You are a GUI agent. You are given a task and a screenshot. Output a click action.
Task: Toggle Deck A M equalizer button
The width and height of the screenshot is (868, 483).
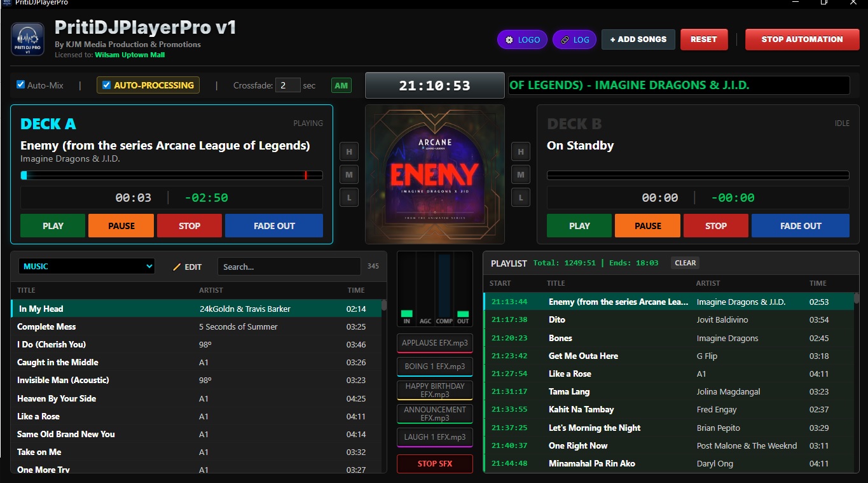click(x=348, y=174)
